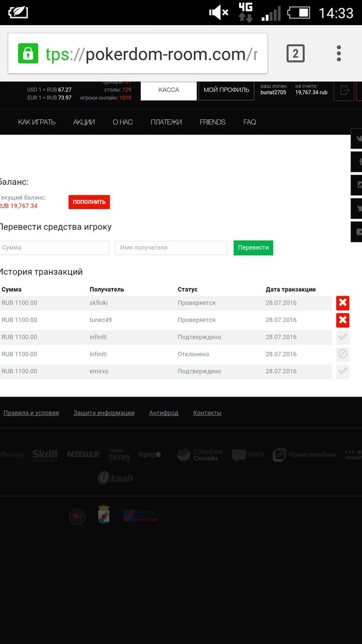Click the Сумма column header
This screenshot has height=644, width=362.
[x=11, y=290]
